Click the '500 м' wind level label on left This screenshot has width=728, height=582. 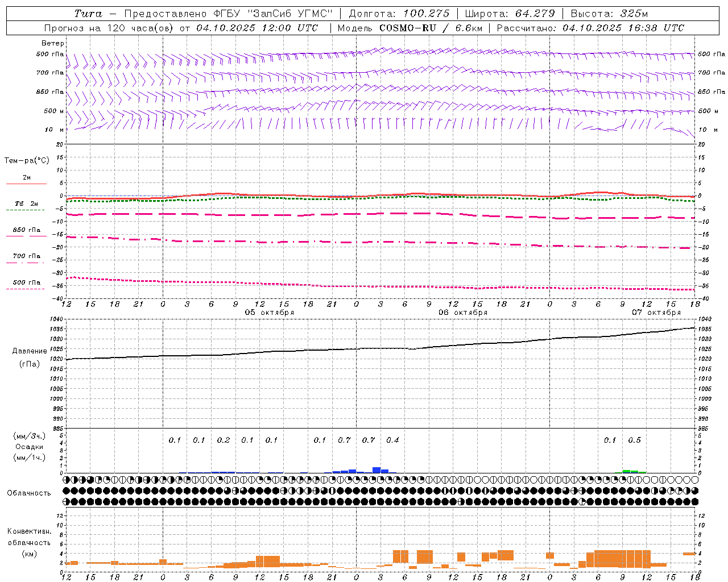tap(54, 111)
